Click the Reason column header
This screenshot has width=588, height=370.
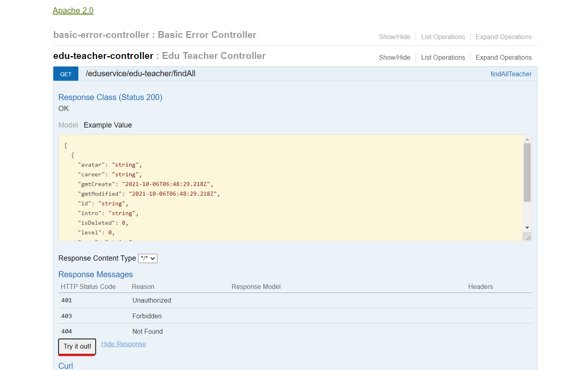coord(143,286)
